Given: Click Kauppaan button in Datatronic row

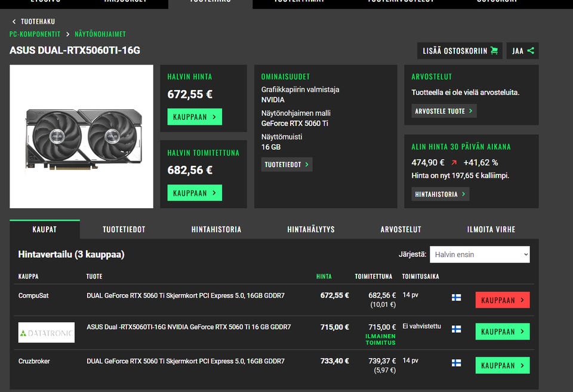Looking at the screenshot, I should (503, 331).
